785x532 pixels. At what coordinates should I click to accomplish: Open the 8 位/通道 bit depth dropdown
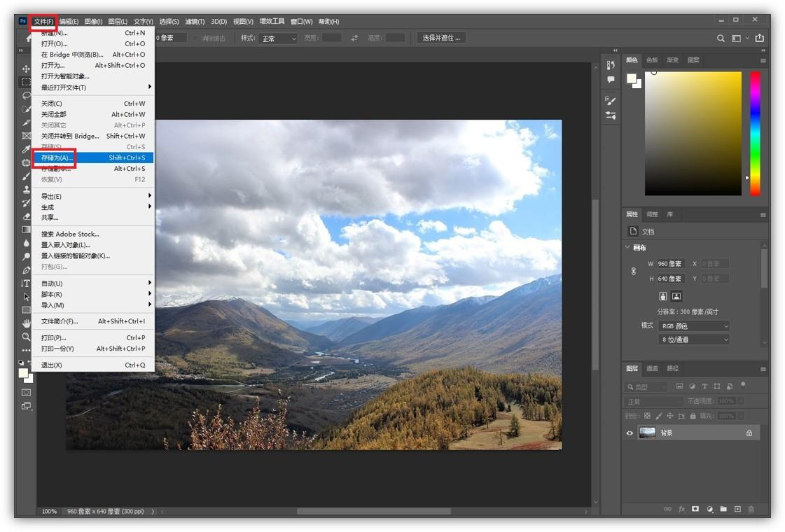(x=694, y=339)
